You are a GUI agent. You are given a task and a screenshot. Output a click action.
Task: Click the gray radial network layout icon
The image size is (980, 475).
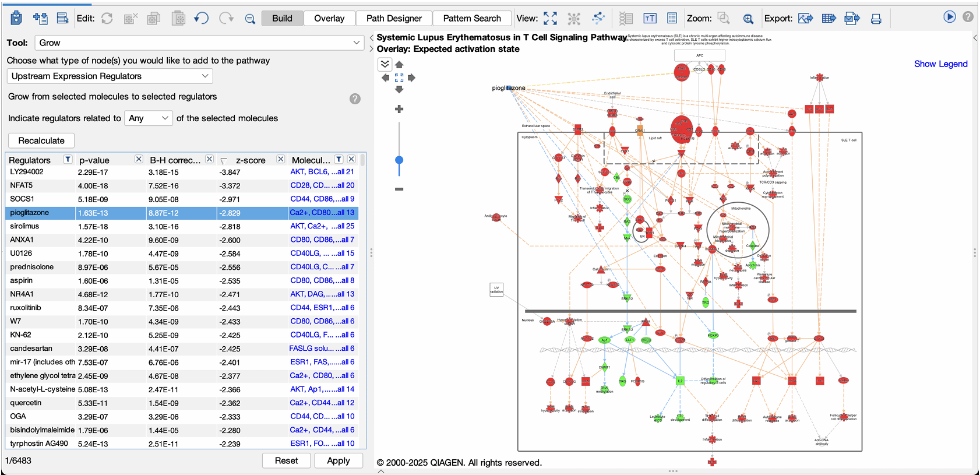click(574, 19)
